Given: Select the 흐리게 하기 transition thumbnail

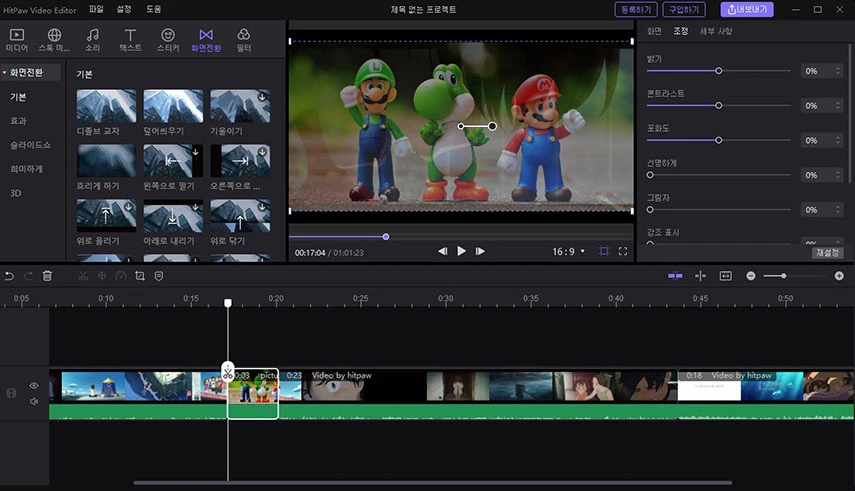Looking at the screenshot, I should click(106, 161).
